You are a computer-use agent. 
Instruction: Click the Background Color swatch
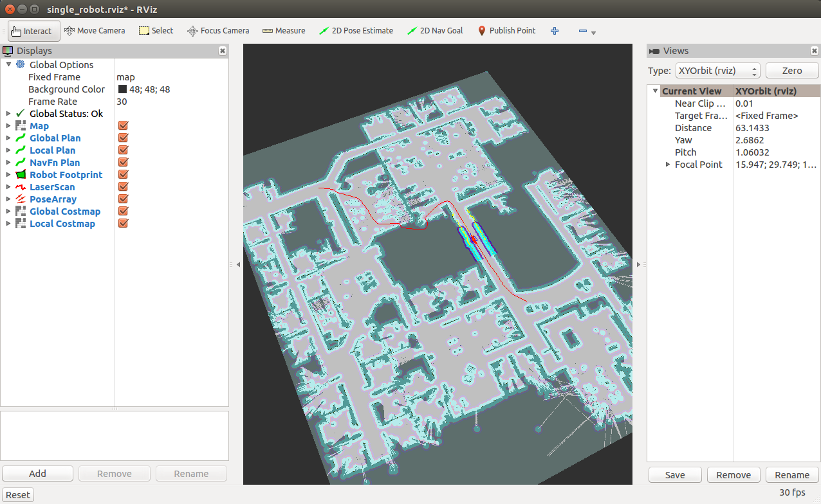click(x=122, y=89)
